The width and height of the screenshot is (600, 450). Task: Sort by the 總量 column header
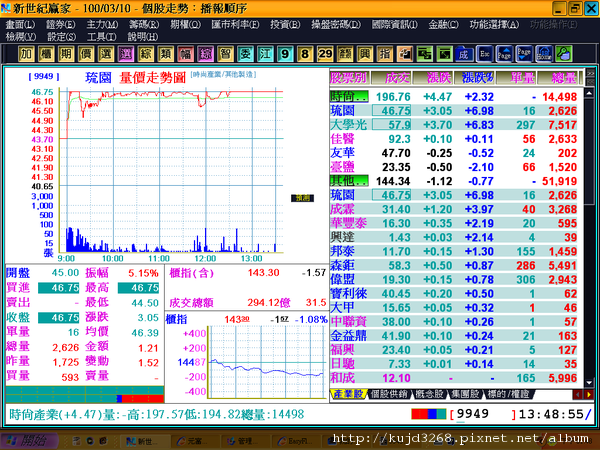[x=558, y=78]
